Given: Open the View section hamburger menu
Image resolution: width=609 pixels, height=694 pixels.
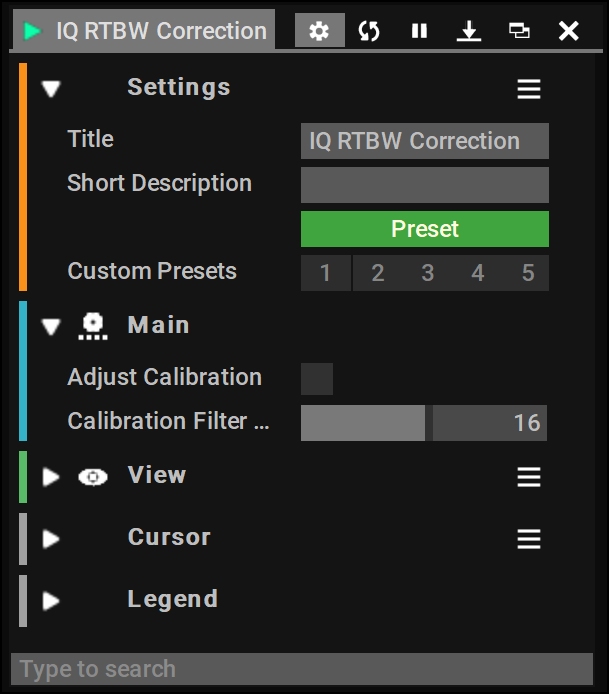Looking at the screenshot, I should coord(529,477).
